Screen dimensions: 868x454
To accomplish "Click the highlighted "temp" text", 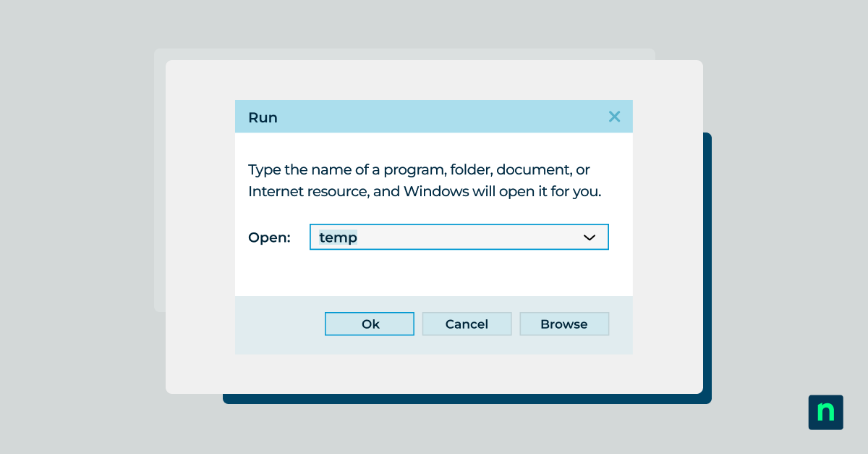I will tap(339, 237).
